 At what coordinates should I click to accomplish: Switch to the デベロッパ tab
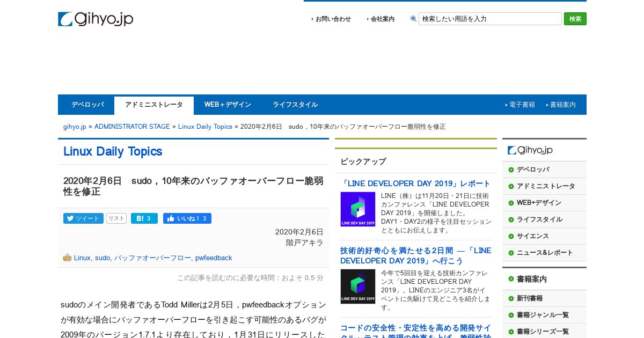pyautogui.click(x=87, y=105)
